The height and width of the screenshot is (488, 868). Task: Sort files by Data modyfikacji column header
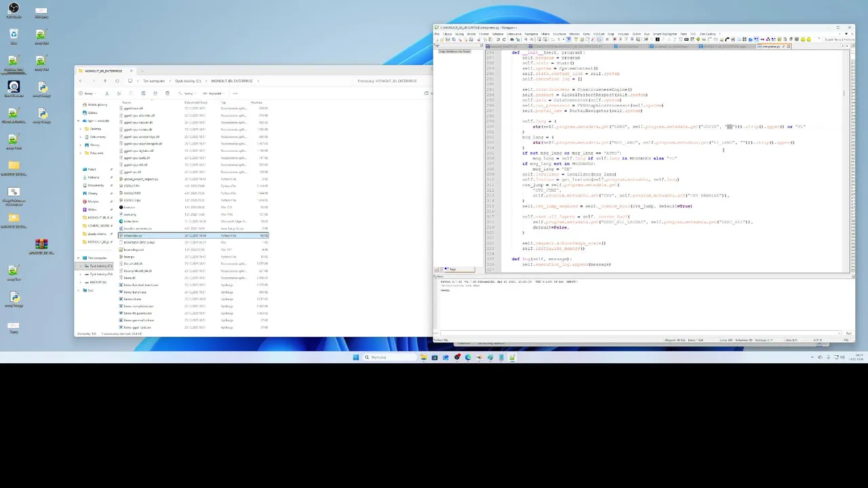tap(196, 102)
